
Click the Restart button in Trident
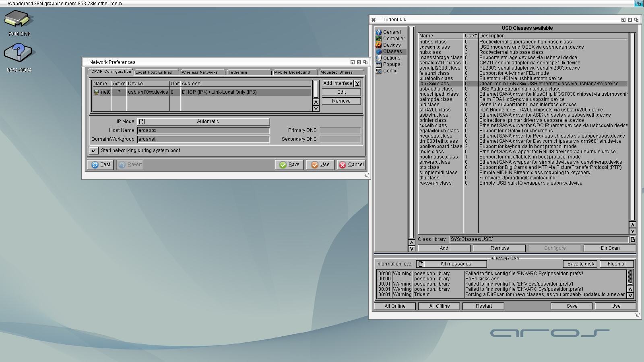pos(483,306)
